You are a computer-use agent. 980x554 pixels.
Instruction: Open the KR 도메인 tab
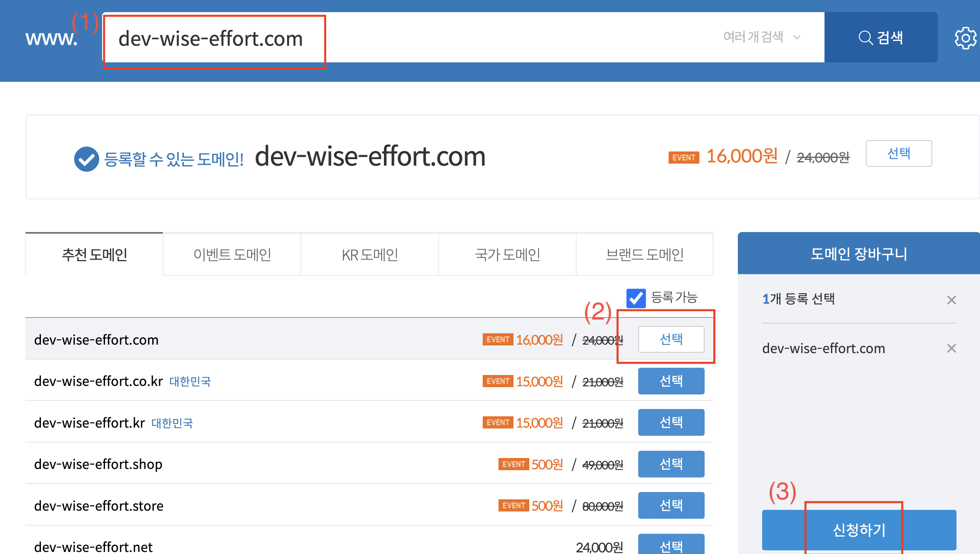pos(370,255)
